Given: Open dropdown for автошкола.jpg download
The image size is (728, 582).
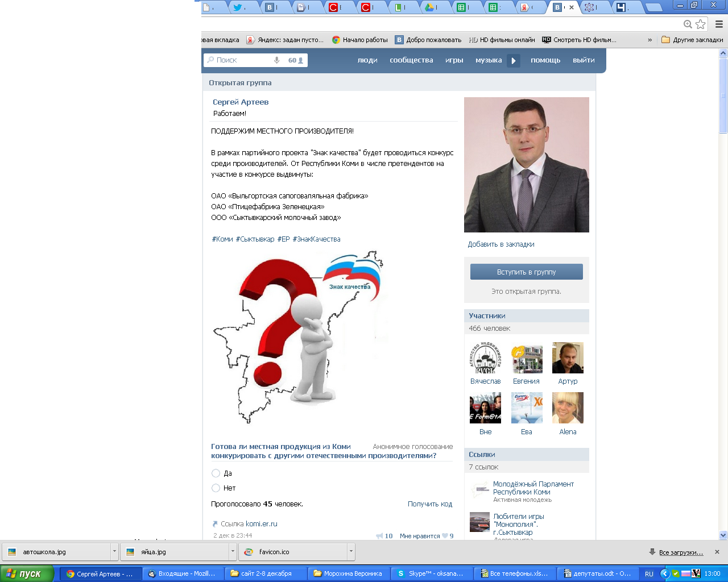Looking at the screenshot, I should pyautogui.click(x=114, y=552).
